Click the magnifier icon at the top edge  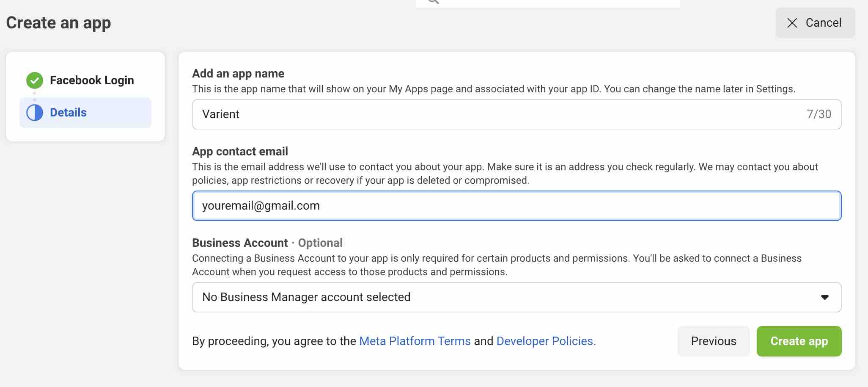[433, 1]
